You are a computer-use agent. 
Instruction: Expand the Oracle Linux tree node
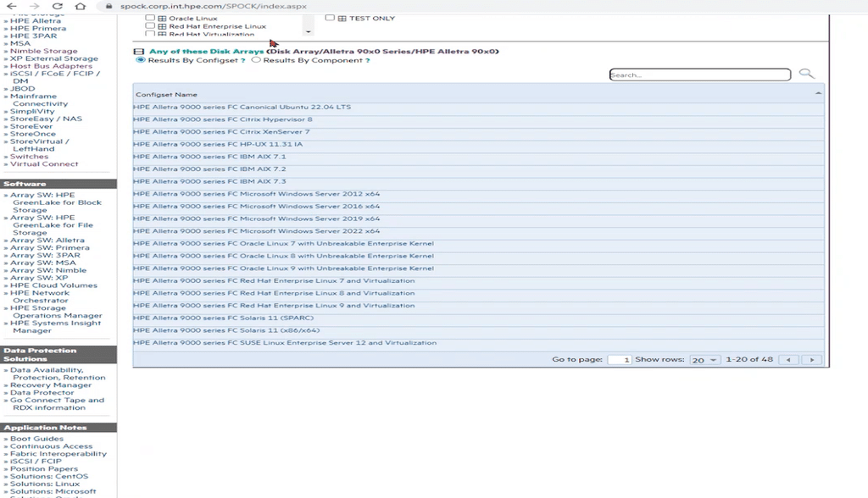pyautogui.click(x=162, y=19)
